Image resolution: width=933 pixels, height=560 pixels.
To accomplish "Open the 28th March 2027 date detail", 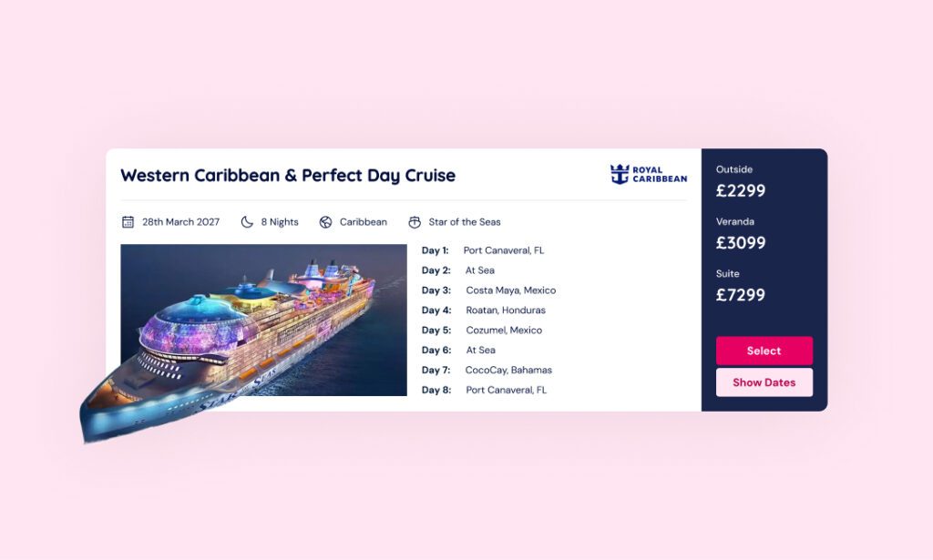I will (179, 221).
